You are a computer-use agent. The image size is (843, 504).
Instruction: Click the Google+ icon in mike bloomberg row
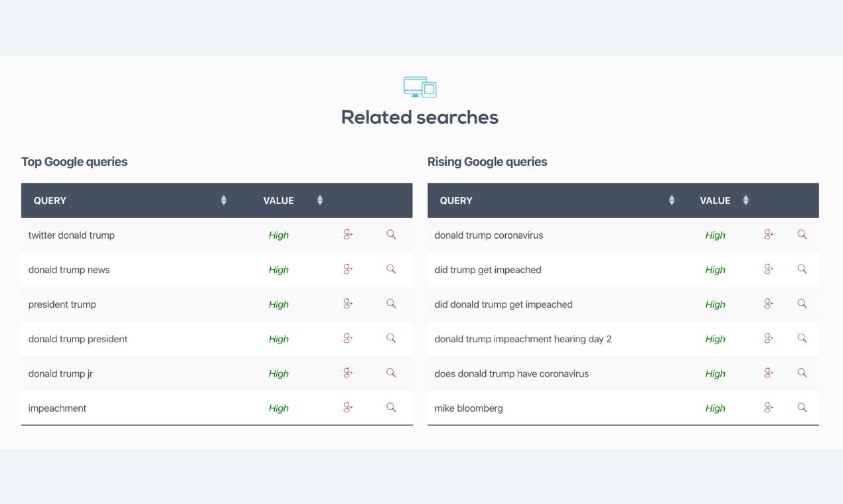tap(769, 407)
